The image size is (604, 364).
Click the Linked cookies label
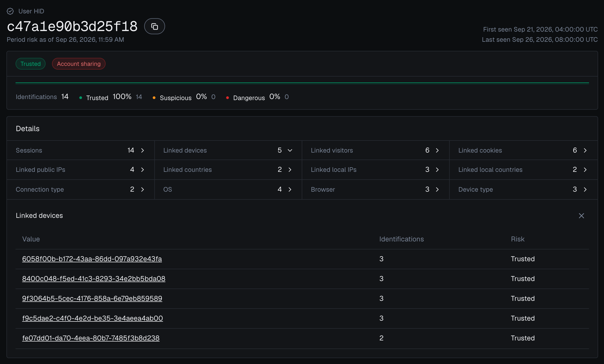(x=480, y=150)
